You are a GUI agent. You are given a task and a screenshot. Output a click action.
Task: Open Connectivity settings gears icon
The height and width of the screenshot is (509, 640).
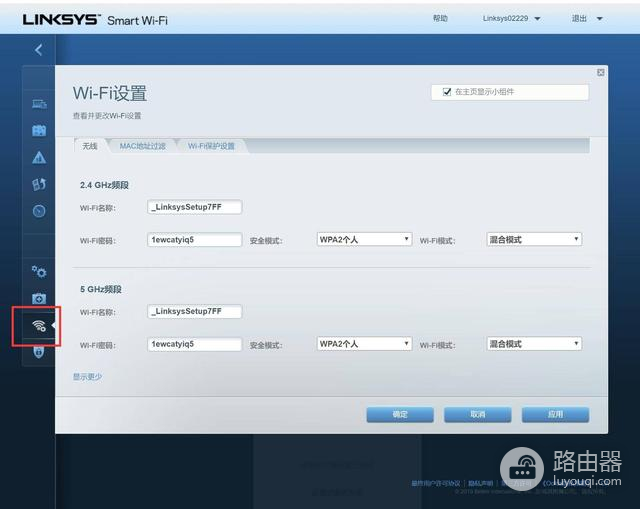[x=39, y=271]
